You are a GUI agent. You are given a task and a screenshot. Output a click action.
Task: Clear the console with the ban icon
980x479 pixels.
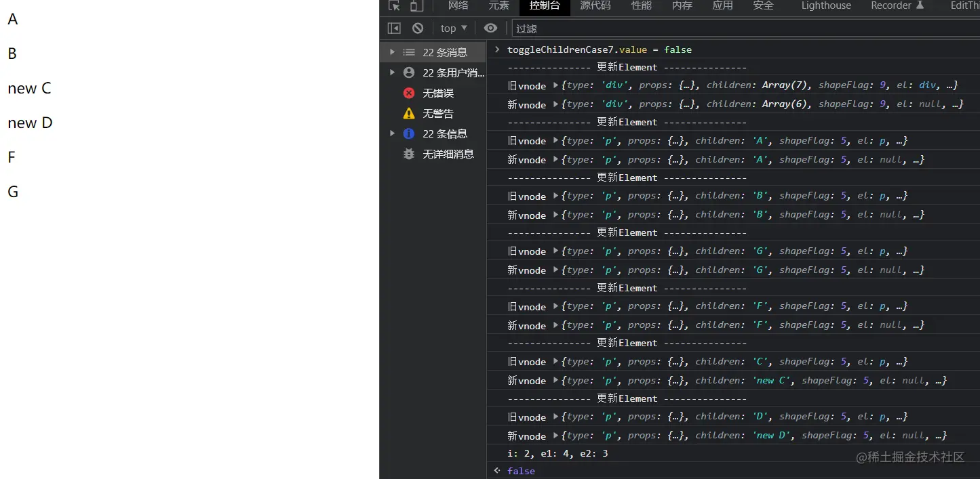point(418,28)
